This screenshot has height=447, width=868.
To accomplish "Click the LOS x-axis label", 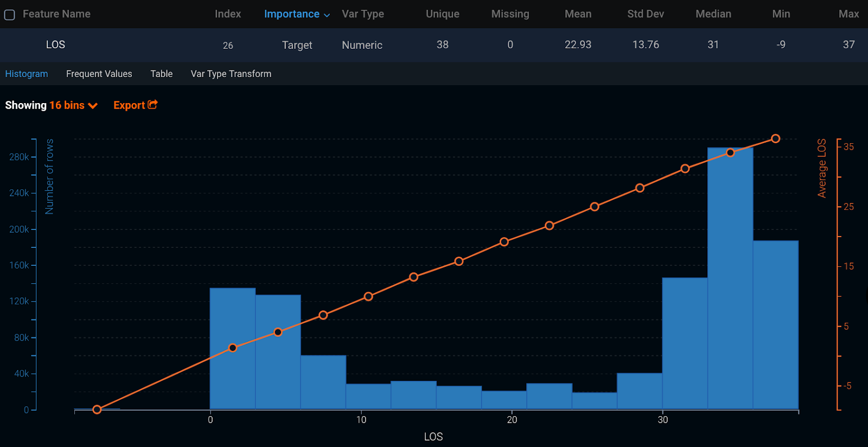I will (x=433, y=437).
